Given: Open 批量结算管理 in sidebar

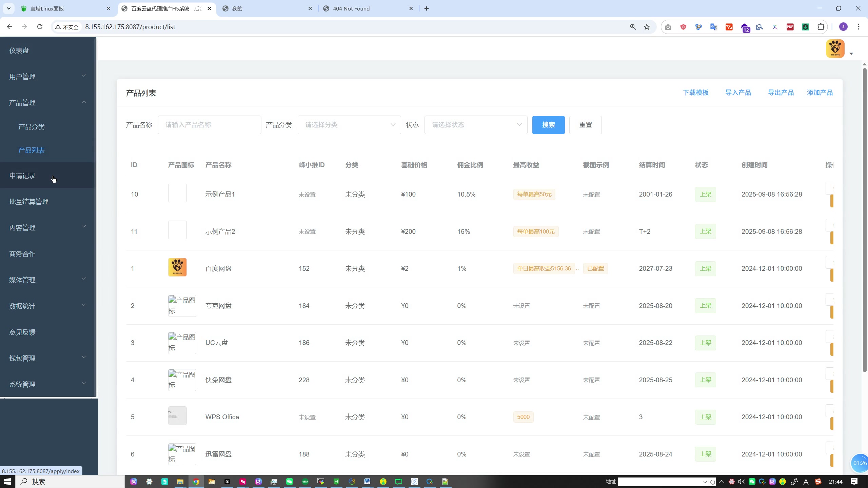Looking at the screenshot, I should click(x=47, y=202).
